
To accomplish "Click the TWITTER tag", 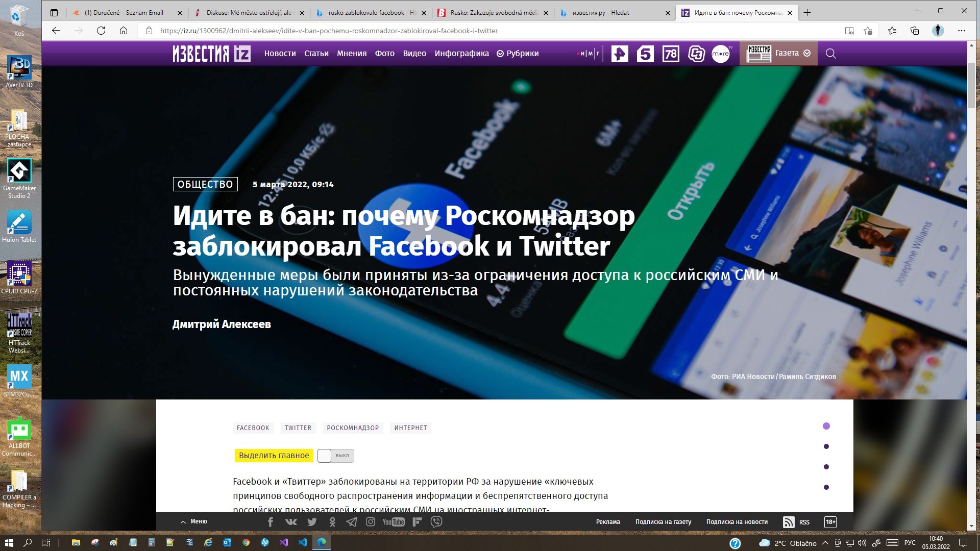I will [298, 428].
